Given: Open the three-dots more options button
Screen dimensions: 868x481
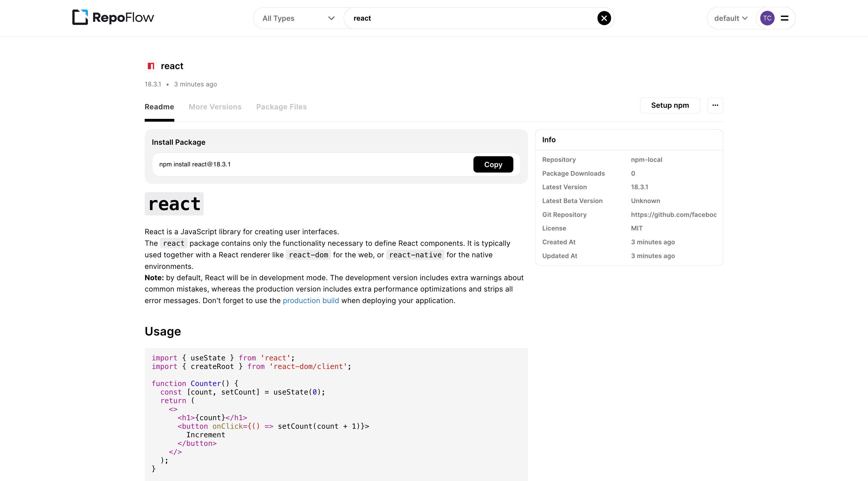Looking at the screenshot, I should click(715, 106).
